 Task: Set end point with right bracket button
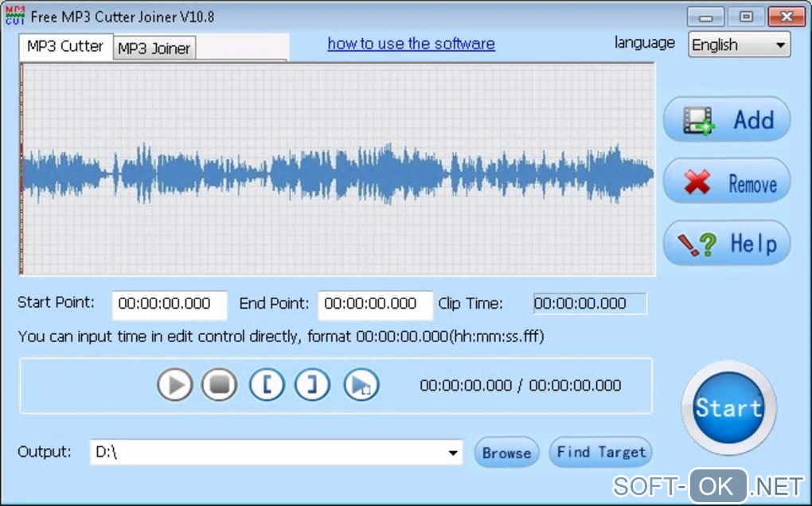pyautogui.click(x=312, y=384)
